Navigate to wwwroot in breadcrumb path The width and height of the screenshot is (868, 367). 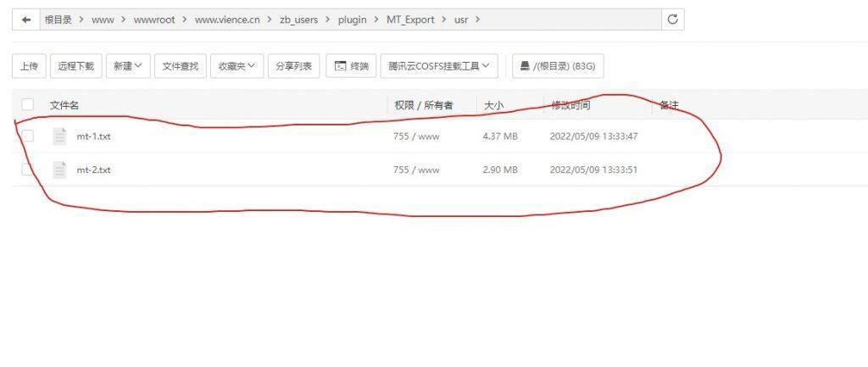tap(154, 19)
